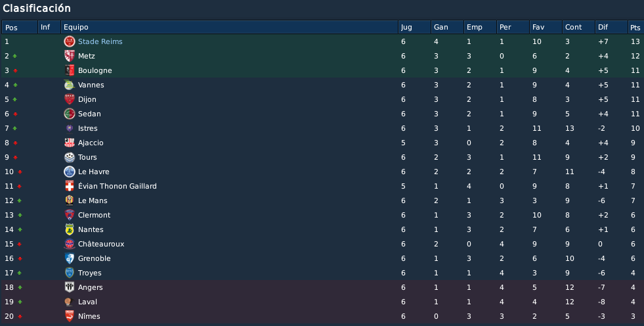Click the Nîmes club badge

click(70, 316)
